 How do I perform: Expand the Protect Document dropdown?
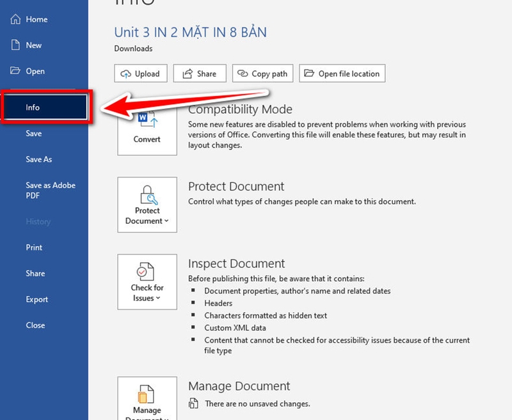pyautogui.click(x=147, y=205)
